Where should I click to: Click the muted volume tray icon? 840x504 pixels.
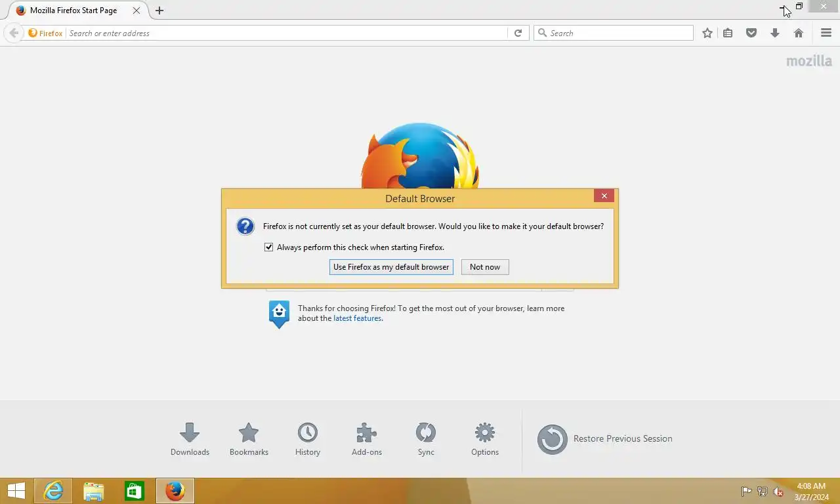point(778,492)
